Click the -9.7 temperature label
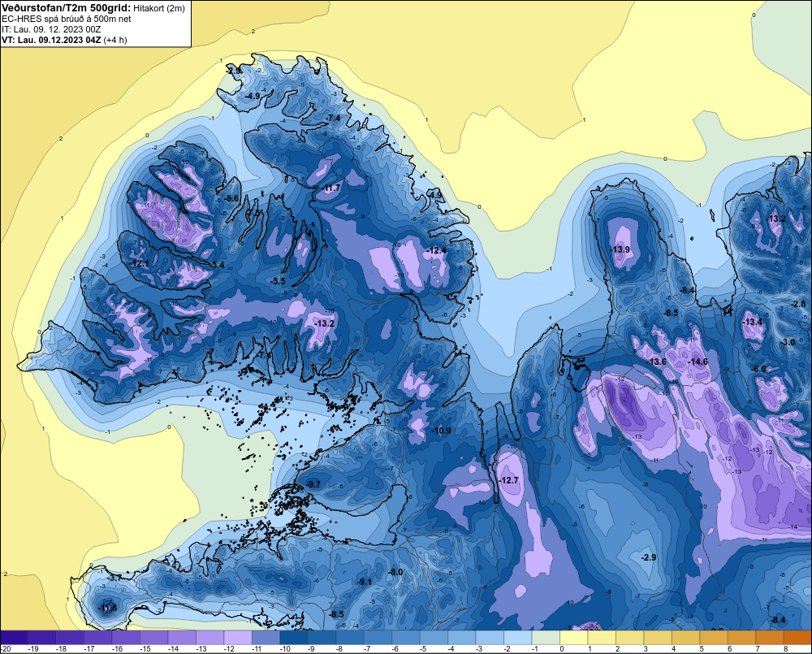812x654 pixels. tap(313, 484)
